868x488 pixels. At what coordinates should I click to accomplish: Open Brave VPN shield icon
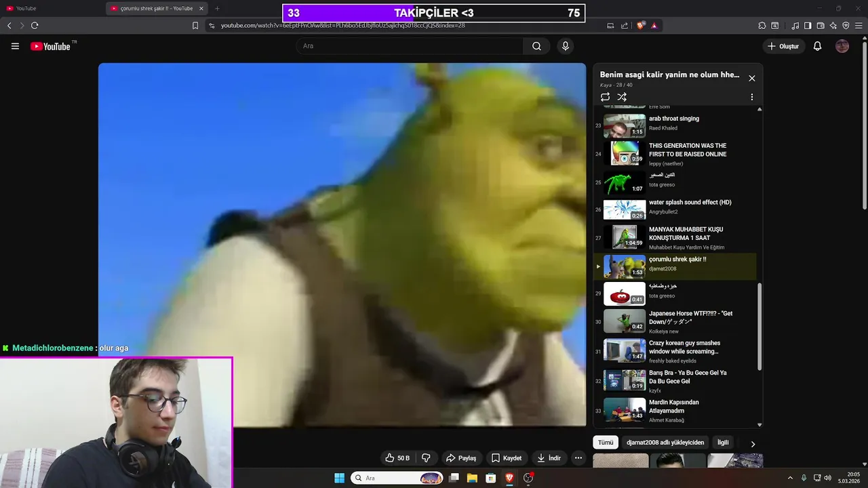[x=846, y=26]
